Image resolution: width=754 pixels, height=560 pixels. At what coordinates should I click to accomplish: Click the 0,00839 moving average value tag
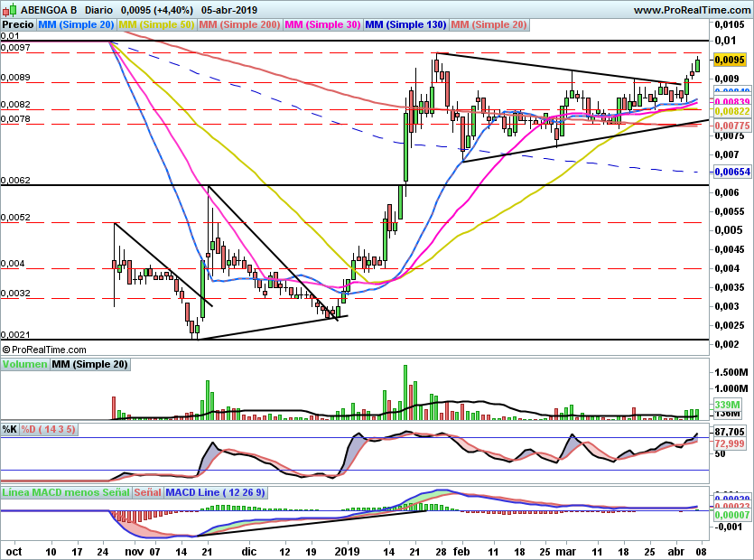[x=732, y=101]
